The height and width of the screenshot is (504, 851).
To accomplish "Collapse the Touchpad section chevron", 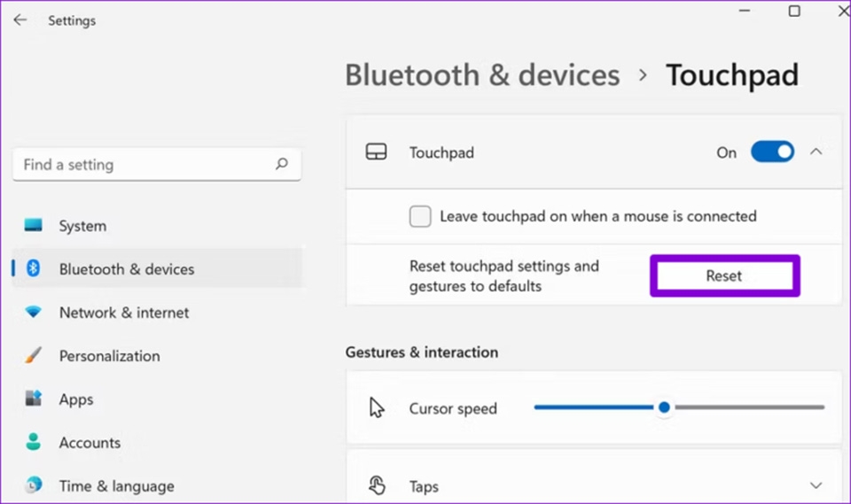I will [816, 151].
